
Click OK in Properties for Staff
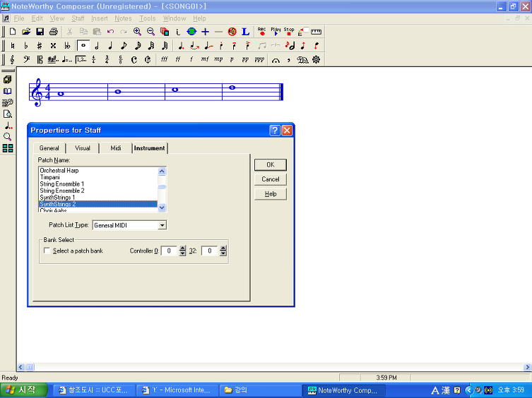click(271, 164)
